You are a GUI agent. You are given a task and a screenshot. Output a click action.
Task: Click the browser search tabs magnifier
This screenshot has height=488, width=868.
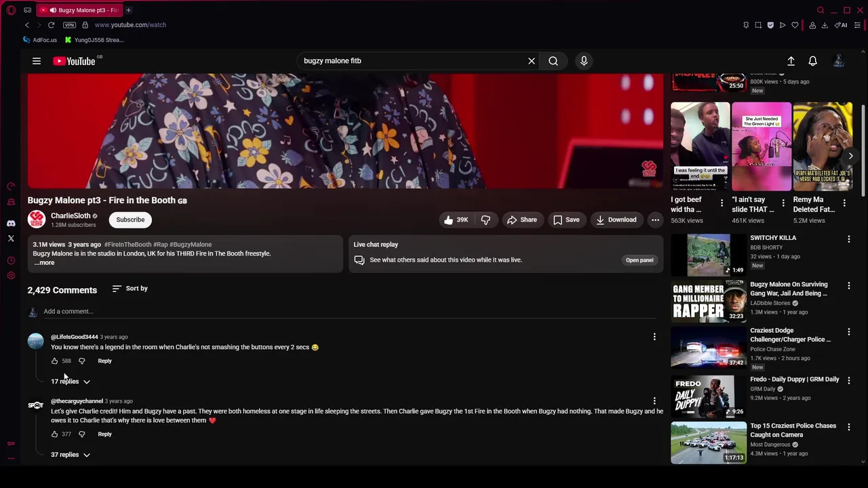click(821, 10)
